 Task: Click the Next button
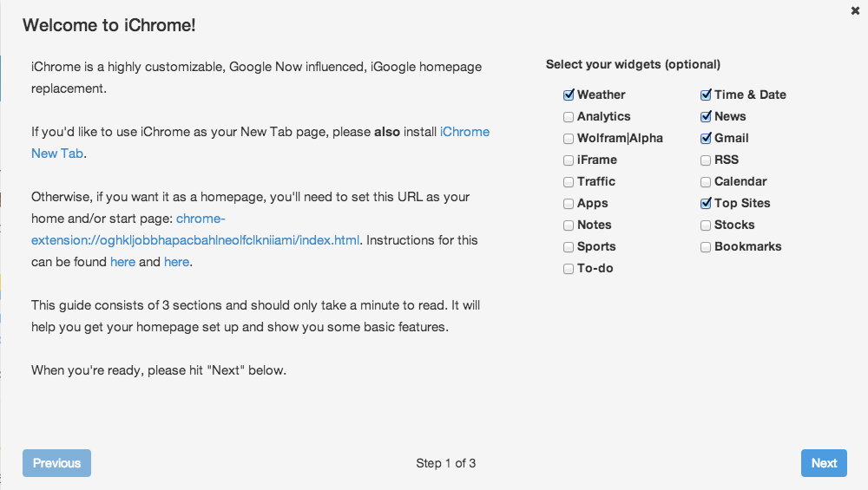824,463
